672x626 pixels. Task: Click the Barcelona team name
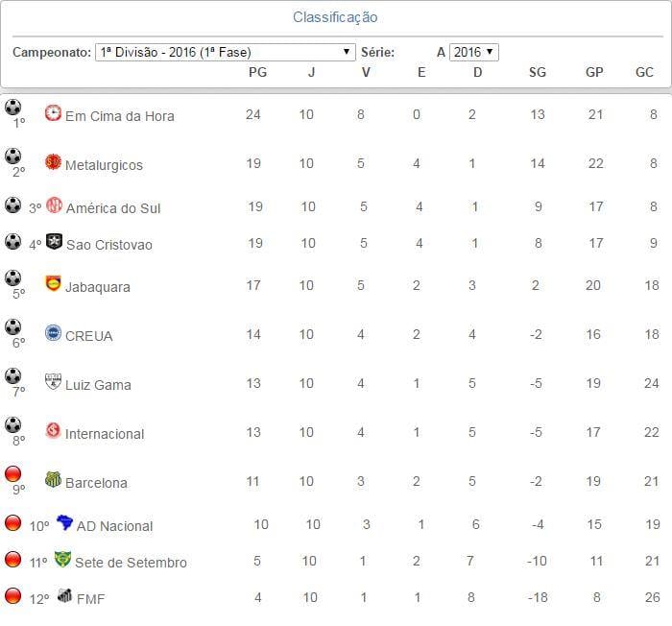pyautogui.click(x=96, y=483)
